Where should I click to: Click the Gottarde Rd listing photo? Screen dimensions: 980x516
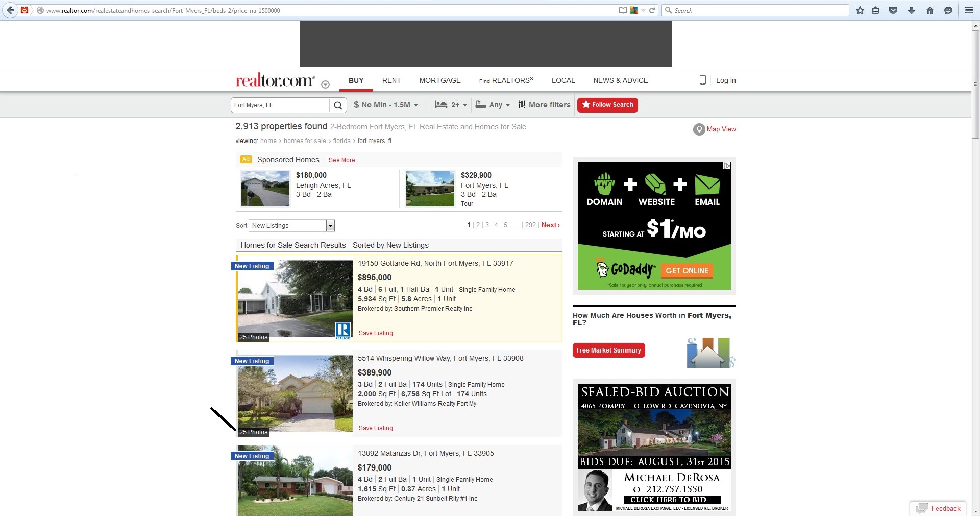pos(295,299)
